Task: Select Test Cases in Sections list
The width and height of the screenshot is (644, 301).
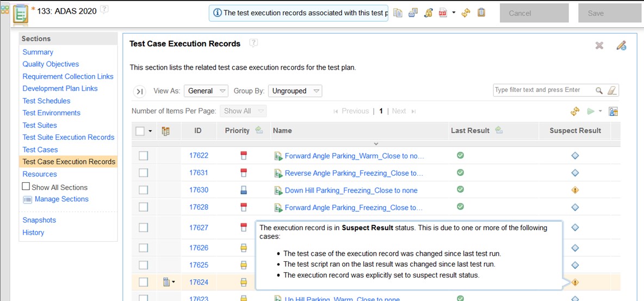Action: [x=40, y=150]
